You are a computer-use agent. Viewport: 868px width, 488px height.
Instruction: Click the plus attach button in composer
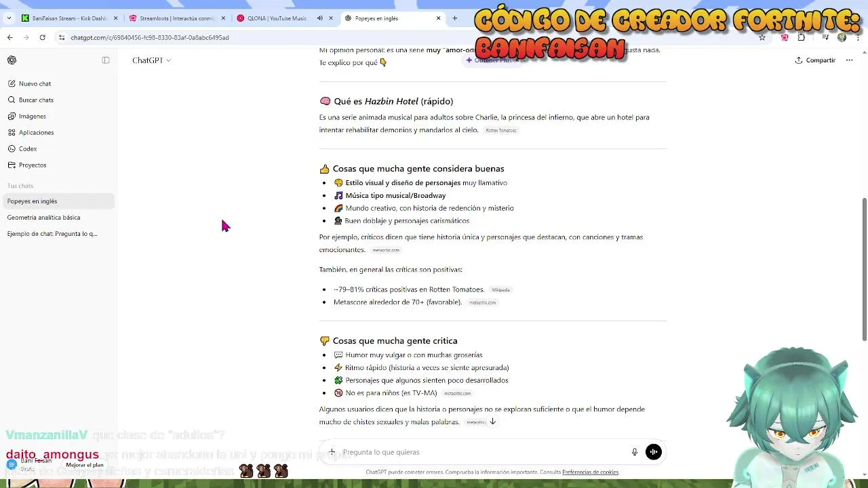tap(332, 452)
